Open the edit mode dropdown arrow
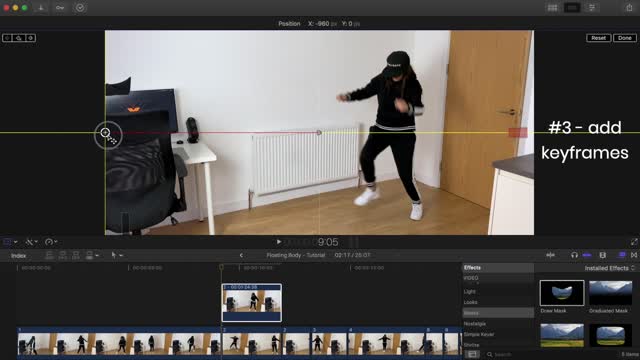 pos(97,256)
